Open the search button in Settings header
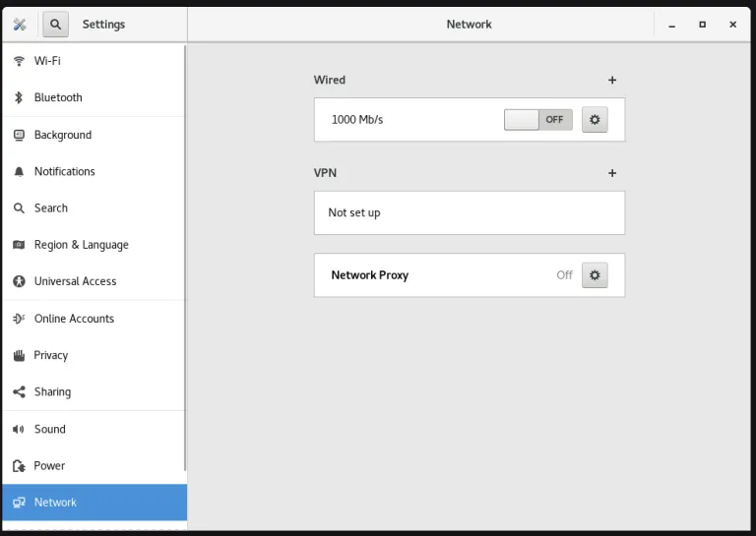The image size is (756, 536). [55, 24]
